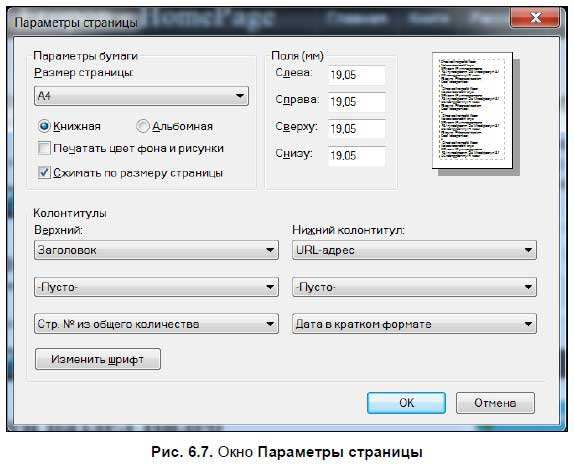Focus the Снизу margin input field
The height and width of the screenshot is (464, 574).
click(357, 156)
